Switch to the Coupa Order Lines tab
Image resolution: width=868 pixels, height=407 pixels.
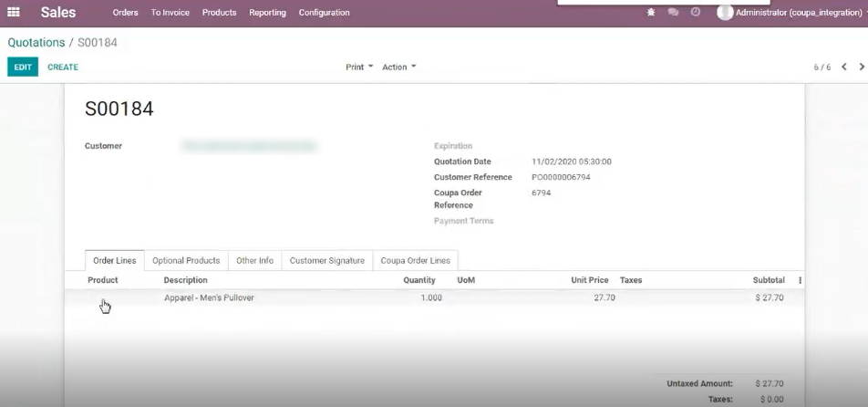[x=415, y=260]
